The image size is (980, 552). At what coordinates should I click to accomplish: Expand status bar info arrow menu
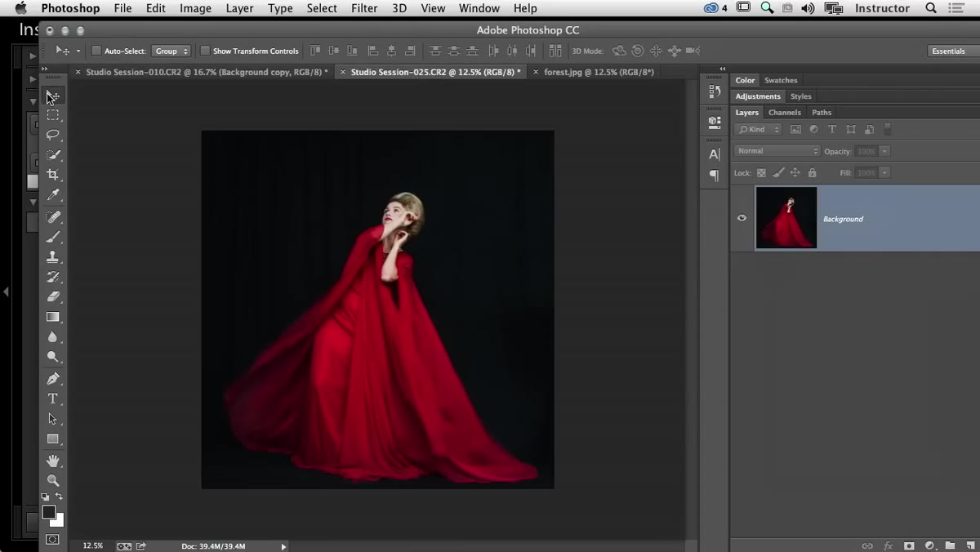click(x=284, y=546)
